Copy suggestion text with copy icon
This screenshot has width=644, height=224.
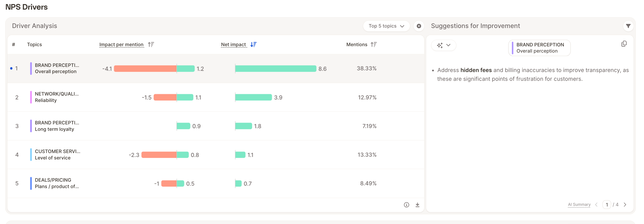[x=624, y=44]
